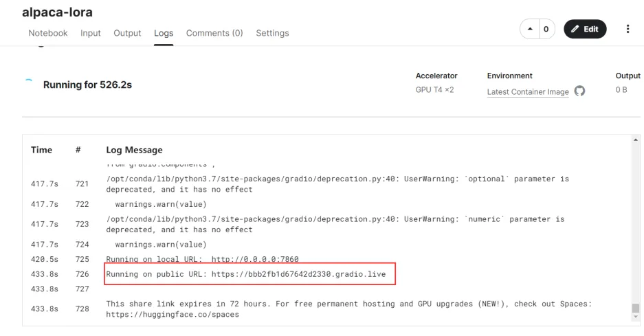Click log row number 724

click(82, 245)
